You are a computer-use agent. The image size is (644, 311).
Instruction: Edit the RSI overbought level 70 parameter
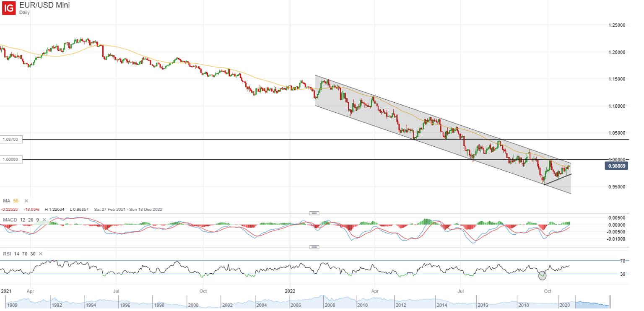tap(25, 254)
